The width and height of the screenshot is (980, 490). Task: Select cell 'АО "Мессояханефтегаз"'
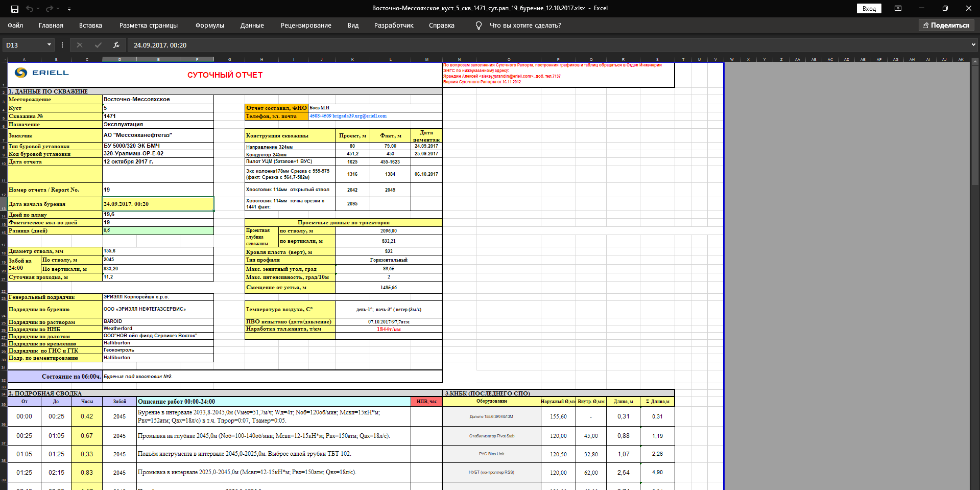click(x=158, y=135)
